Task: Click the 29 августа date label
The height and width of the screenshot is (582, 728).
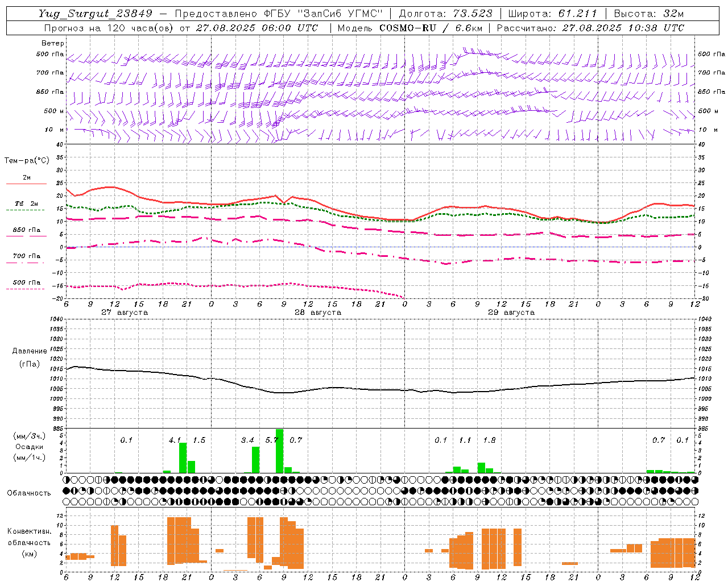Action: pos(511,313)
